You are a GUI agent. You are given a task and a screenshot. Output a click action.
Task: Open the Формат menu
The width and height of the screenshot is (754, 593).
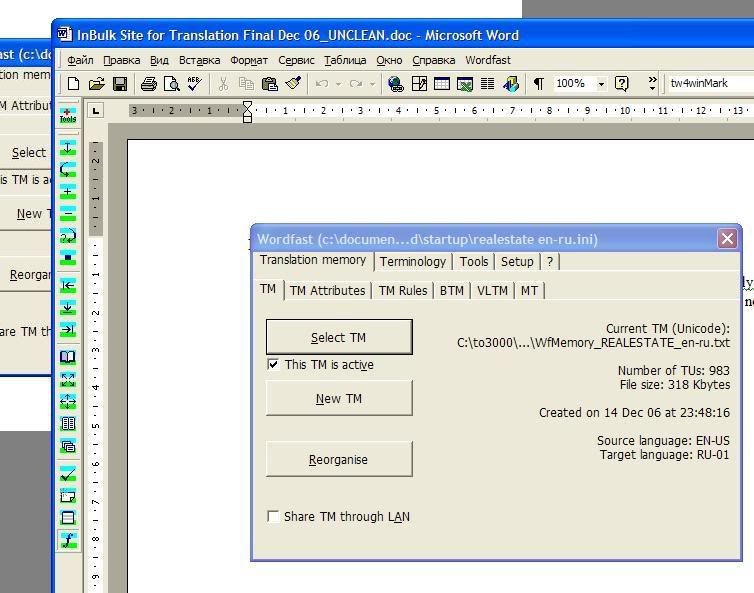249,60
